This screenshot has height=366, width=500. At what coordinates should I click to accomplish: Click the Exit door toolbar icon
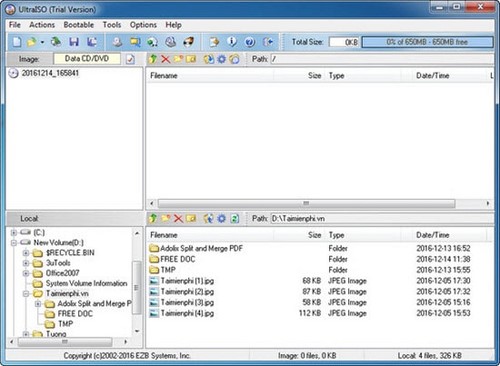point(268,42)
